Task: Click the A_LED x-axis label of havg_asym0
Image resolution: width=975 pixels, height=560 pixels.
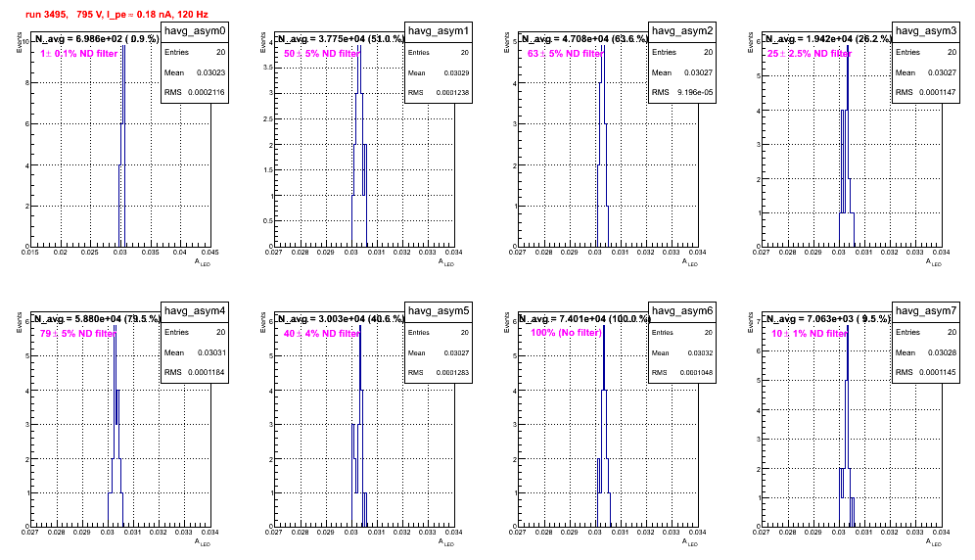Action: click(203, 262)
